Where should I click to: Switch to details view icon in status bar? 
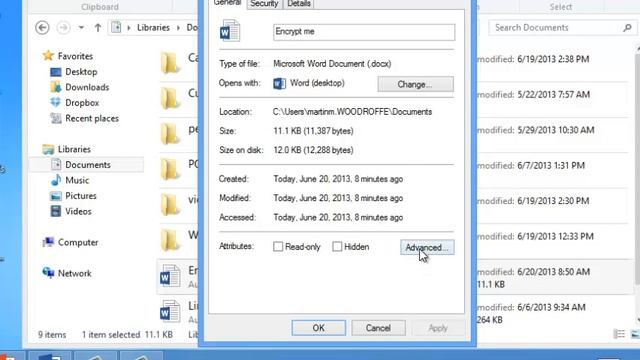point(619,334)
